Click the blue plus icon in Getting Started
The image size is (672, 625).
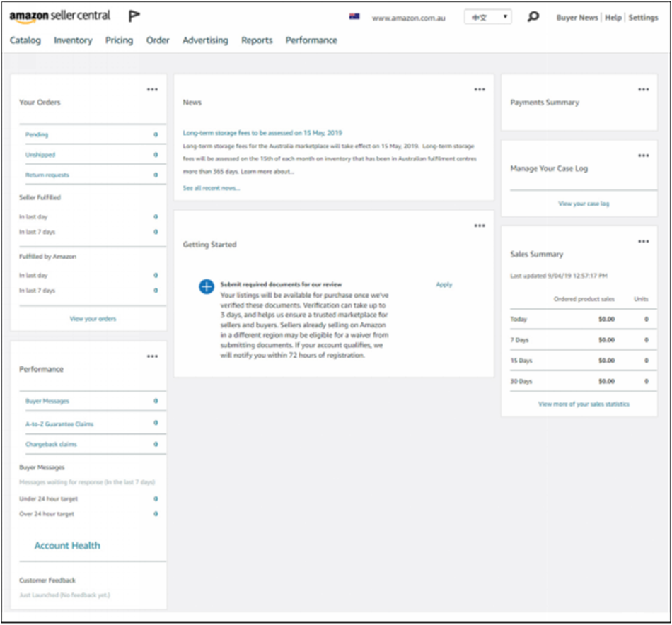[206, 286]
